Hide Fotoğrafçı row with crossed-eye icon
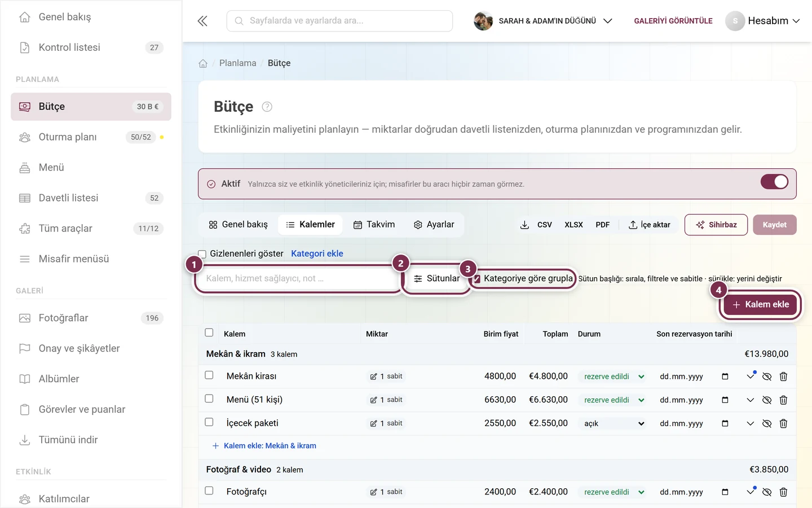Screen dimensions: 812x508 [767, 492]
